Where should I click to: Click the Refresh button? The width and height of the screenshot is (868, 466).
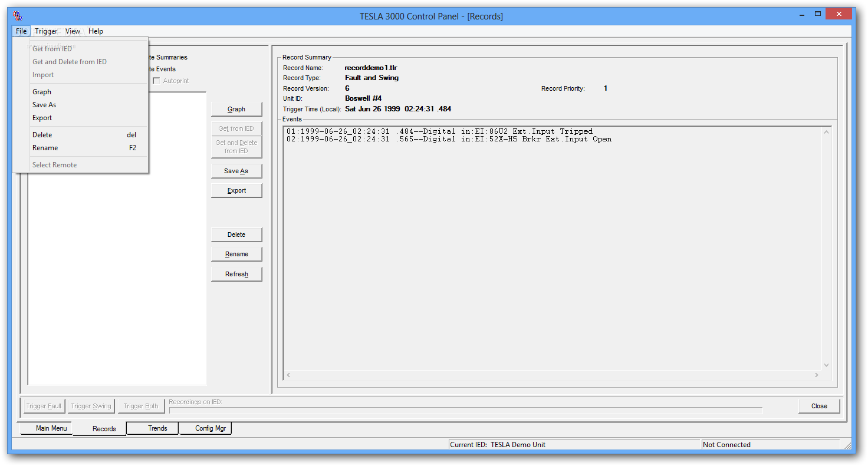click(236, 274)
